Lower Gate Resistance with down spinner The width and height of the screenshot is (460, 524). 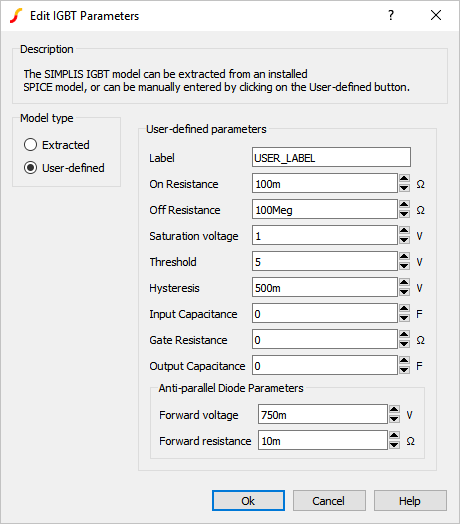point(404,344)
